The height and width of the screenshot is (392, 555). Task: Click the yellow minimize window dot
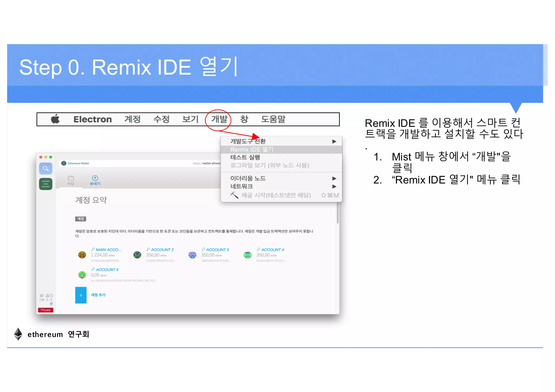[x=46, y=157]
